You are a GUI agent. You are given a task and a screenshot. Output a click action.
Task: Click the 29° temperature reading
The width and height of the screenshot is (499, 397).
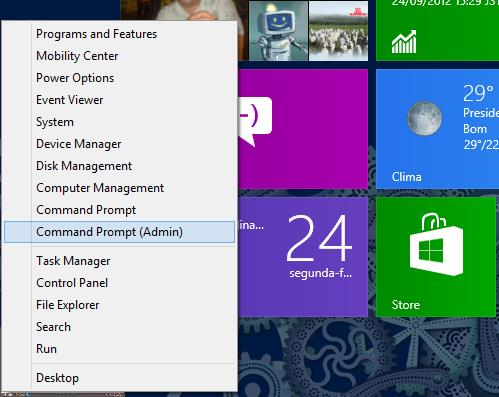(478, 93)
